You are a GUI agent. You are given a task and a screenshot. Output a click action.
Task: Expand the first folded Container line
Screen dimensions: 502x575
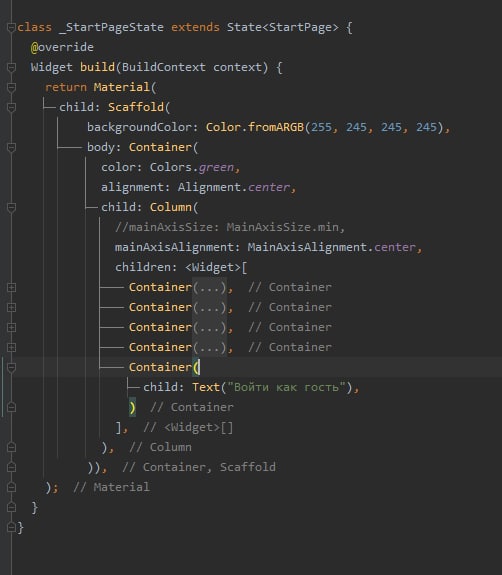pos(11,288)
